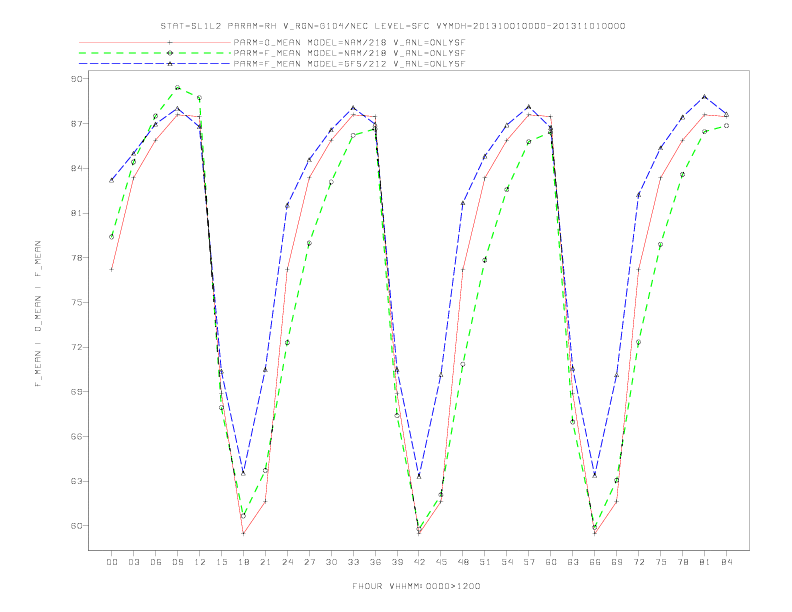Click the y-axis tick label 60

coord(79,526)
